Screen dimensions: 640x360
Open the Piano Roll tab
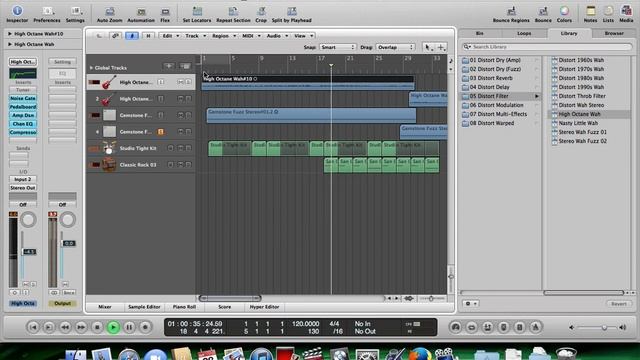(184, 307)
